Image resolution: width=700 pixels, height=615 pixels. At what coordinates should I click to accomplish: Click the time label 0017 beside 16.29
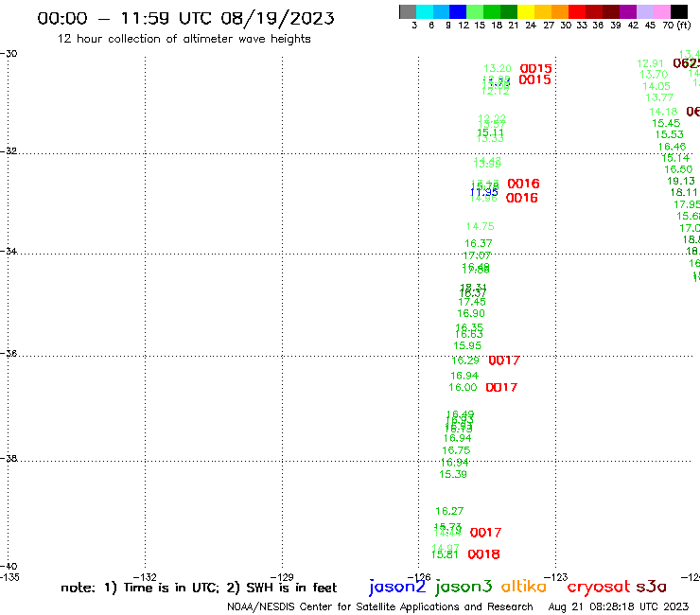click(504, 360)
